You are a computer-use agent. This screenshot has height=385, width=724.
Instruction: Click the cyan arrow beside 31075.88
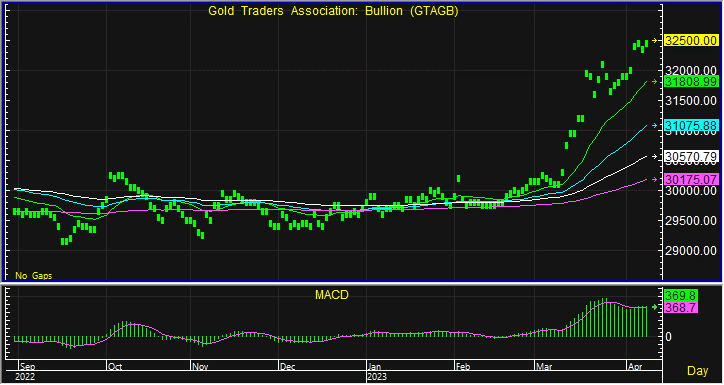(654, 126)
